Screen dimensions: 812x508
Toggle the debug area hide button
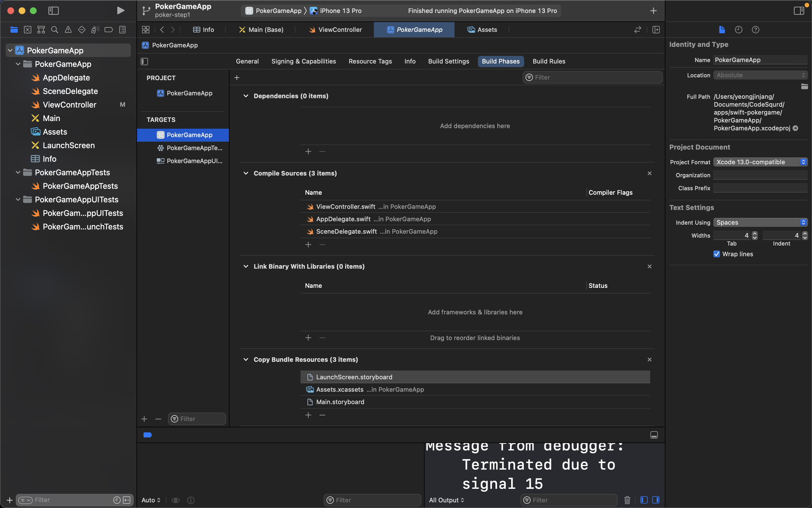tap(654, 435)
